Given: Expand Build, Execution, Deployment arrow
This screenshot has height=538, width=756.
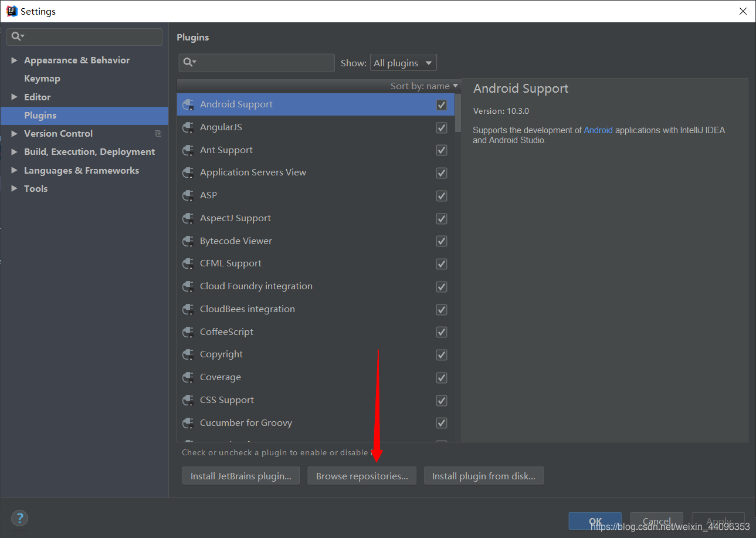Looking at the screenshot, I should pos(14,152).
